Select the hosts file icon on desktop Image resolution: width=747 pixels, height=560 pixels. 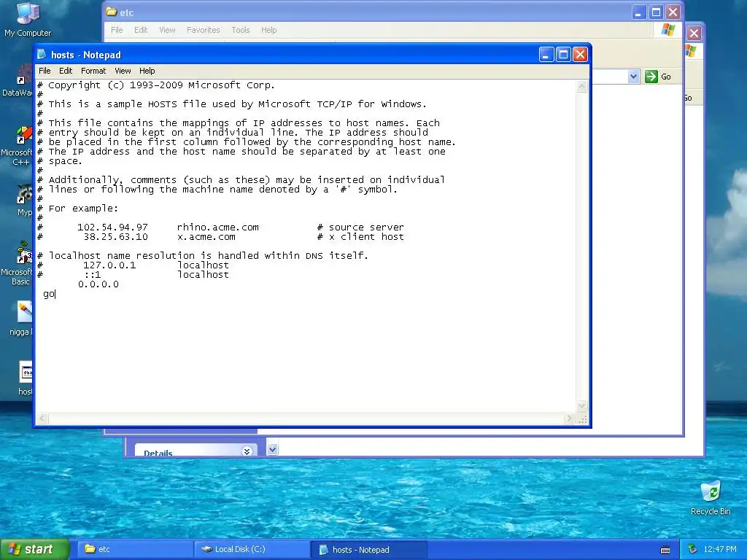tap(26, 372)
